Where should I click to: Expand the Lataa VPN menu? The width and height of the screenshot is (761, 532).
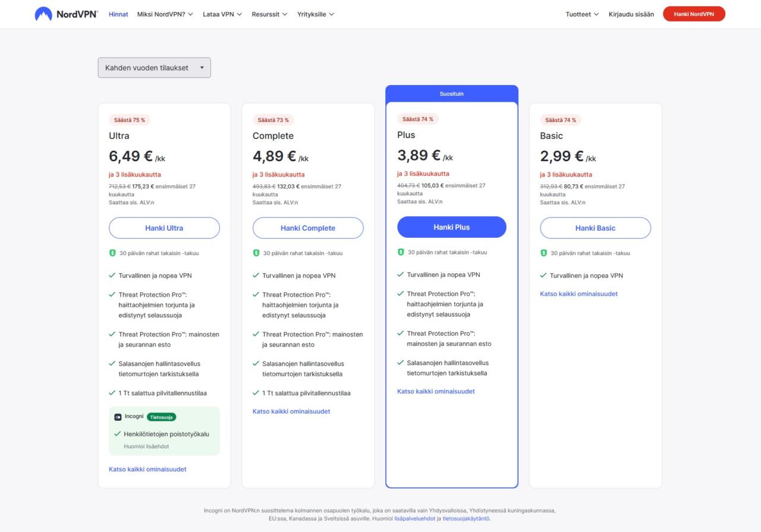click(222, 14)
